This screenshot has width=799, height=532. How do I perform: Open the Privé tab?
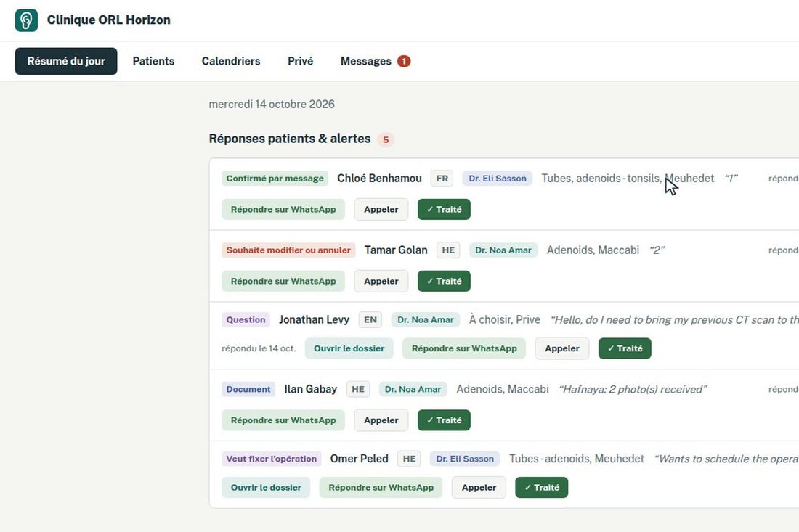[x=300, y=61]
